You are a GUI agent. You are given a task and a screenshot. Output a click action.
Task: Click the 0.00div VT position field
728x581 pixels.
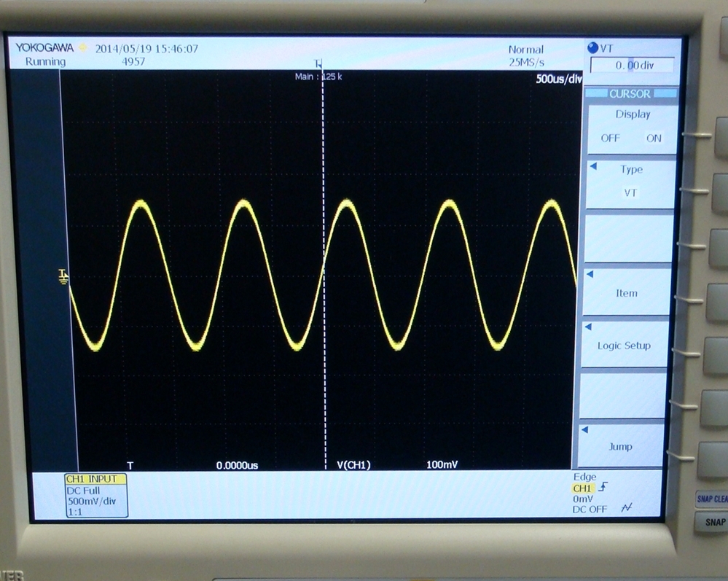click(x=633, y=65)
